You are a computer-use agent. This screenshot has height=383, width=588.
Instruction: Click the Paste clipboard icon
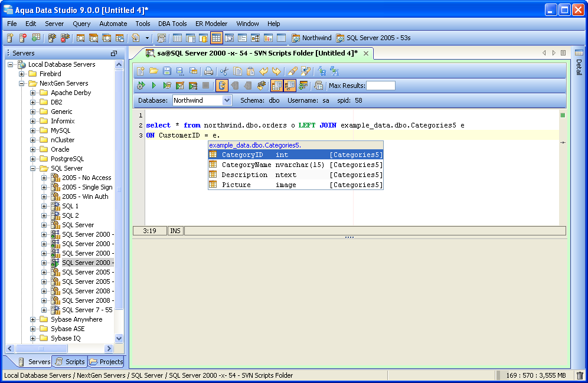[x=250, y=71]
